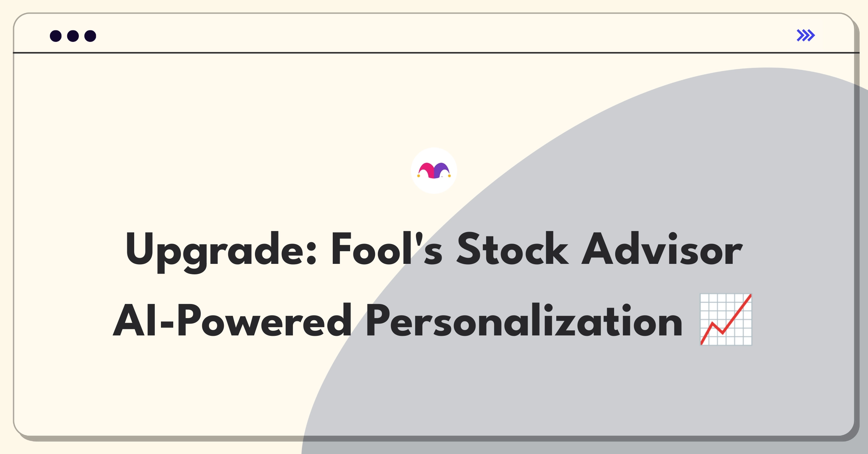This screenshot has width=868, height=454.
Task: Click the middle dark window dot
Action: (73, 36)
